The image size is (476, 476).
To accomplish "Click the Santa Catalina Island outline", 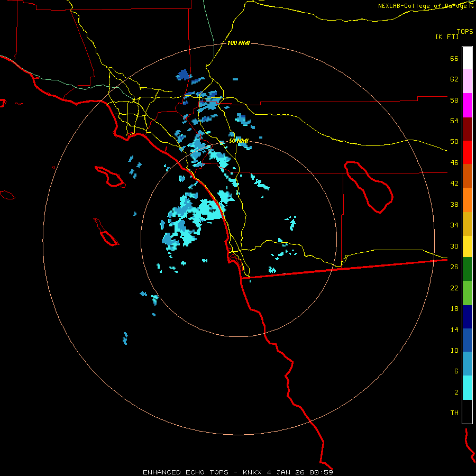I will coord(110,176).
